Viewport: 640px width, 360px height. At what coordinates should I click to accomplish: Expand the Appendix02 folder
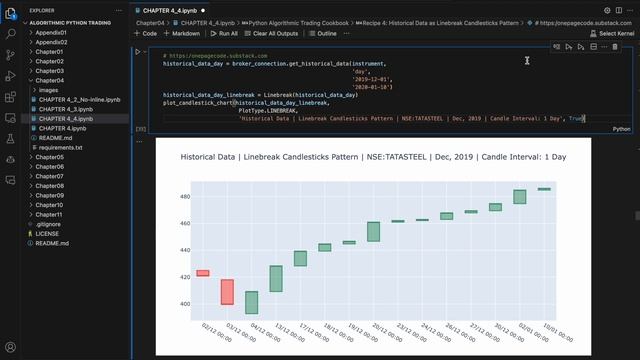51,42
